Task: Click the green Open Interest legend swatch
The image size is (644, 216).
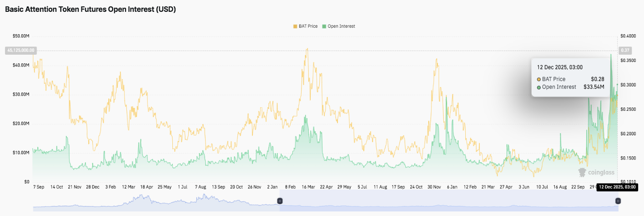Action: 324,26
